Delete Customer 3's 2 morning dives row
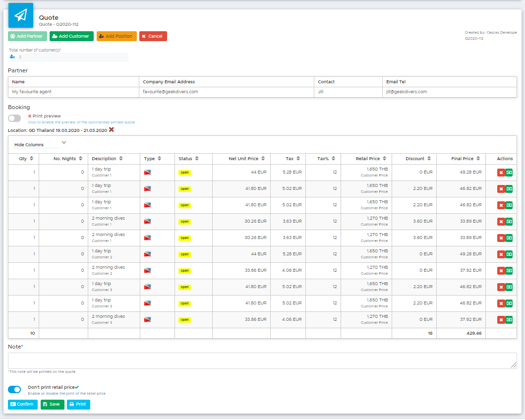Viewport: 525px width, 420px height. coord(501,320)
